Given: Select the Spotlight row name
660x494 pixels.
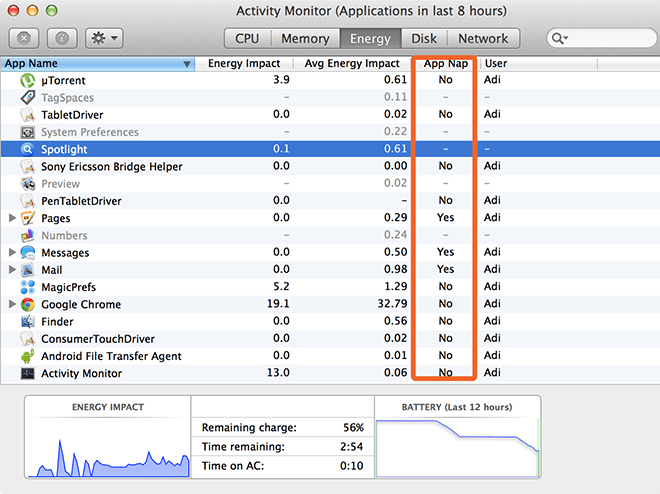Looking at the screenshot, I should point(64,149).
